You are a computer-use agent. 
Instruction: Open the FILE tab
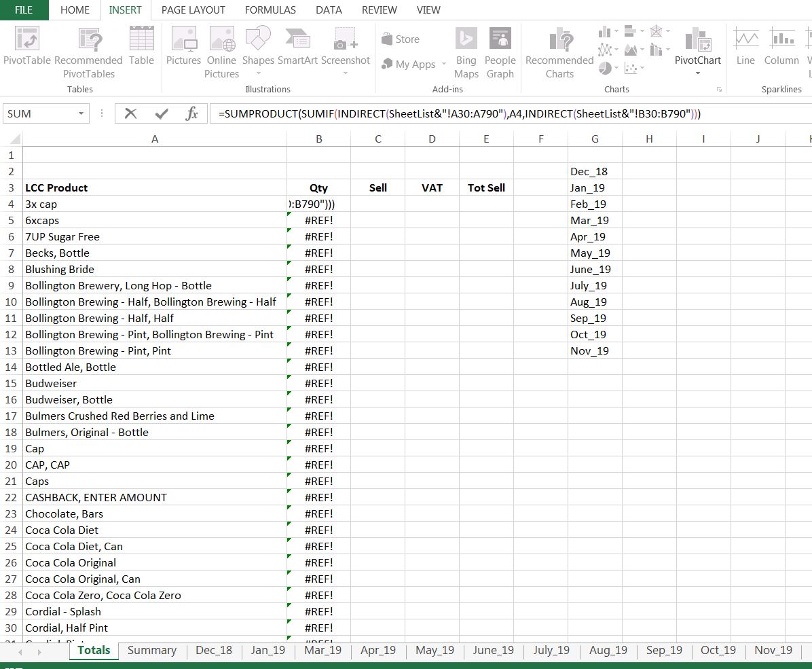tap(24, 10)
